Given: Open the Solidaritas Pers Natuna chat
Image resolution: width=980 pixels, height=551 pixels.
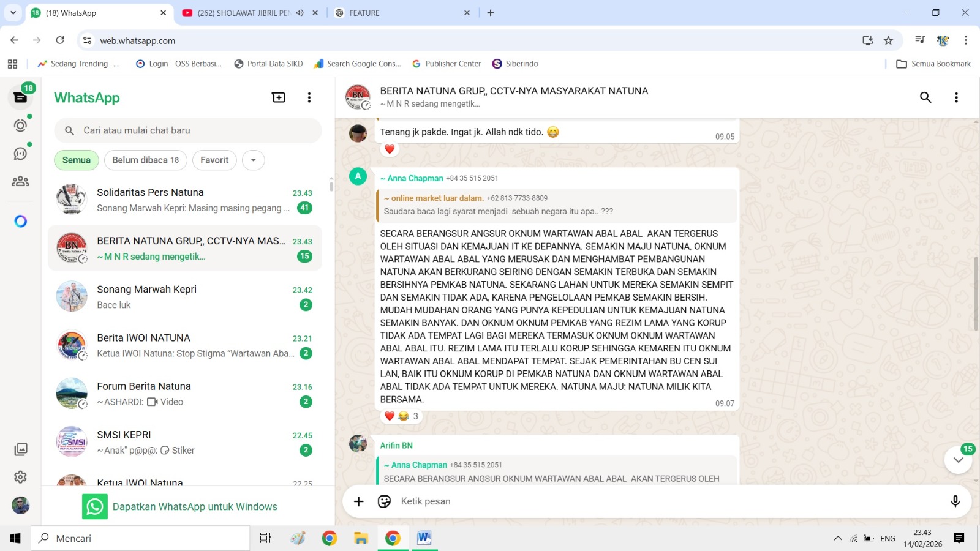Looking at the screenshot, I should pos(185,200).
